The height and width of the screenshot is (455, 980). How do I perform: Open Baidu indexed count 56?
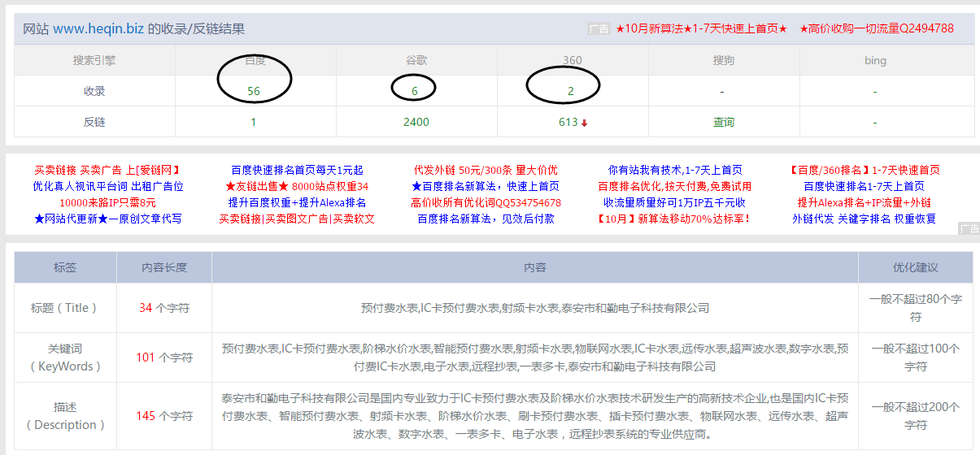click(x=254, y=91)
